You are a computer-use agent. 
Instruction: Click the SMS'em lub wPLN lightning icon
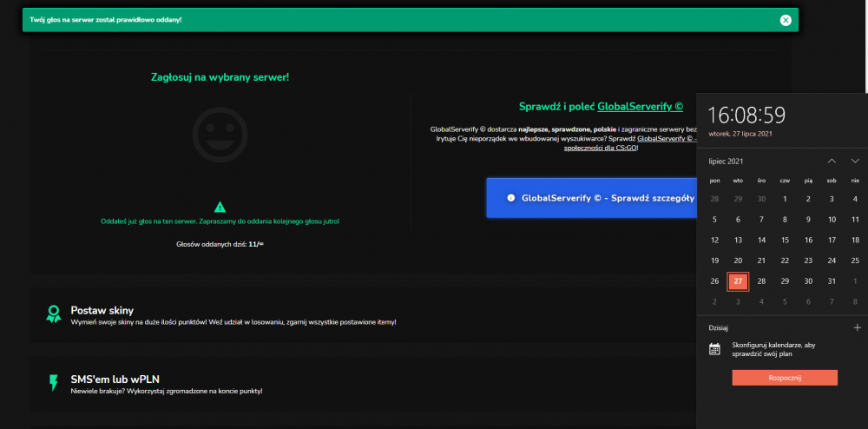coord(54,382)
